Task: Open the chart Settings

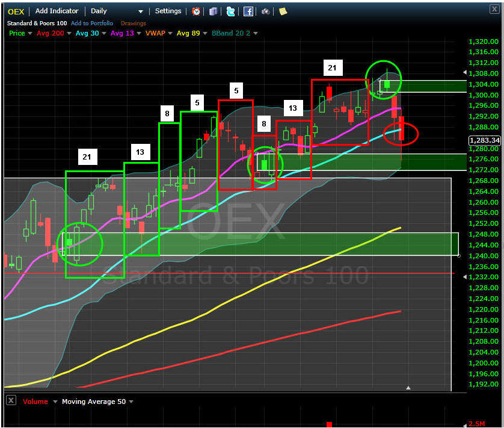Action: click(168, 11)
